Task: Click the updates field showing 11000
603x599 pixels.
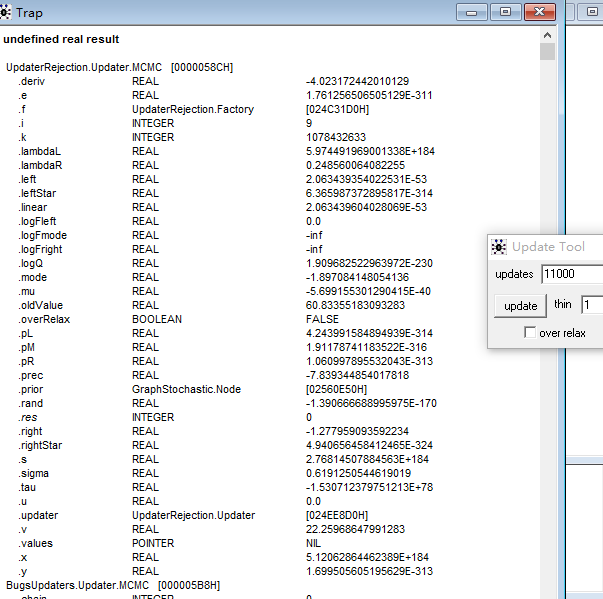Action: tap(571, 274)
